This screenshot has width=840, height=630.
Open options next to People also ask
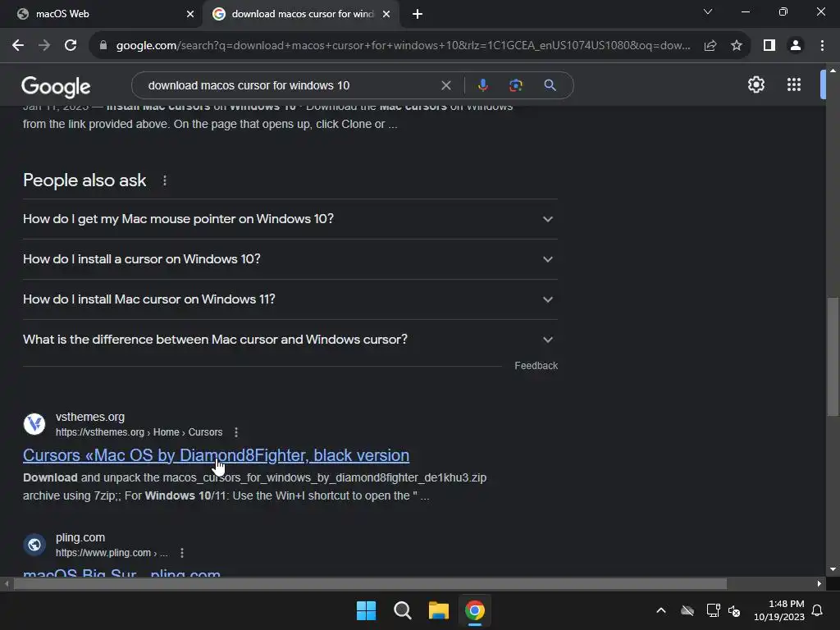pos(164,180)
